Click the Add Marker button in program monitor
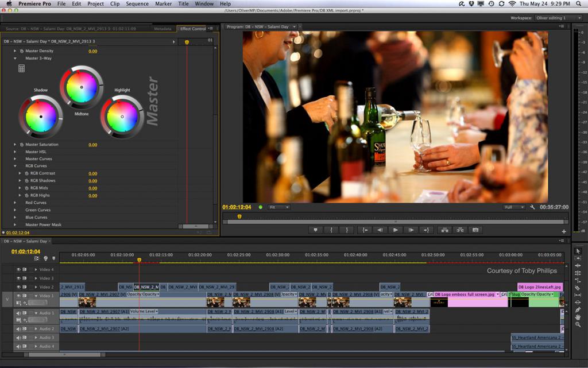The image size is (588, 368). point(315,230)
